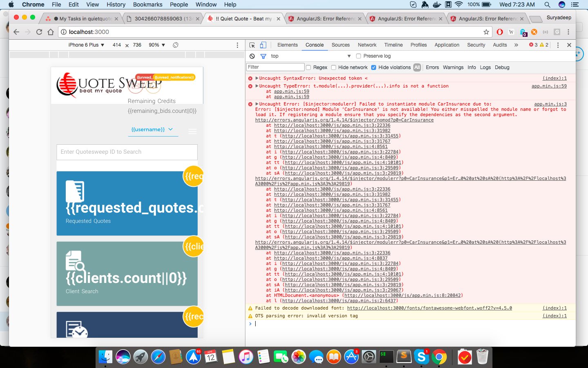Open Spotlight search in menu bar
The image size is (588, 368).
point(547,4)
